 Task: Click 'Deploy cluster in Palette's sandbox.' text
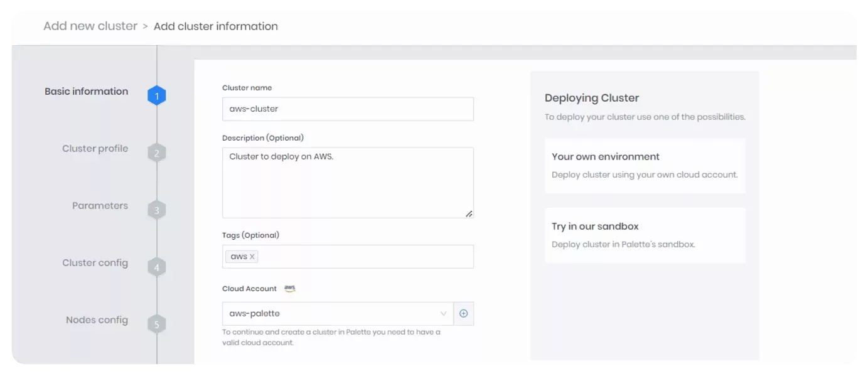coord(623,245)
